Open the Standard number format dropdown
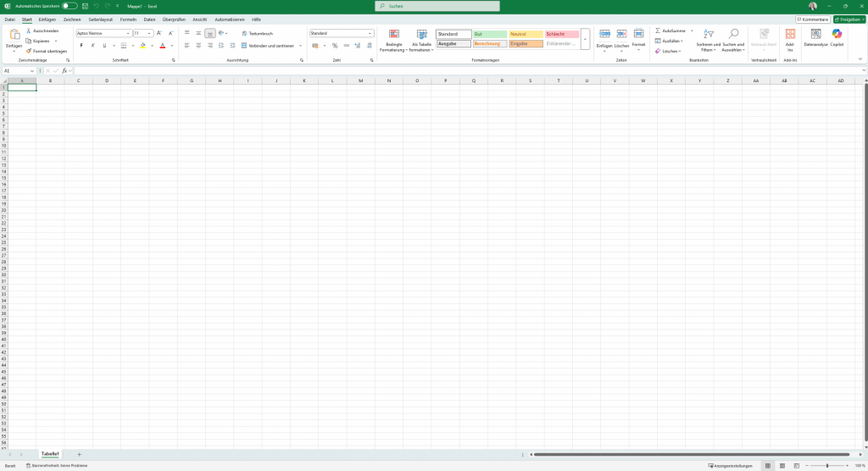The image size is (868, 471). click(x=370, y=33)
